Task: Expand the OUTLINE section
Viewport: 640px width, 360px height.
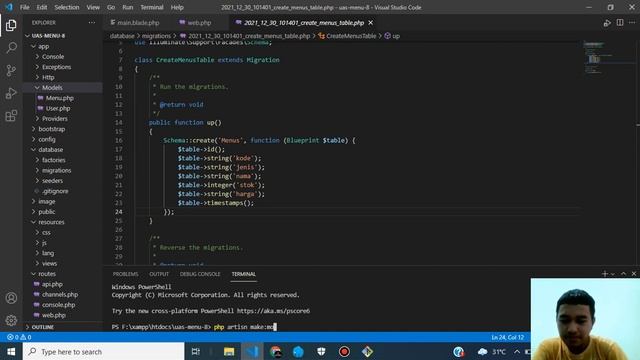Action: point(42,327)
